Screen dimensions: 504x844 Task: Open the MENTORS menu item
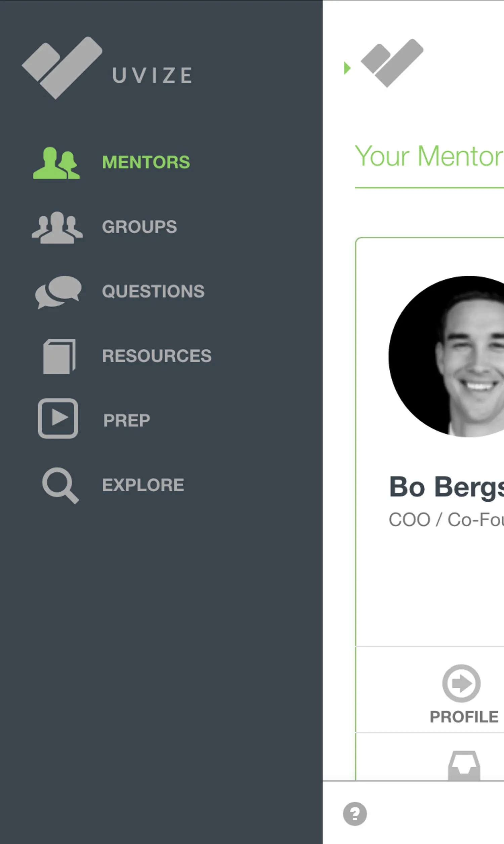146,162
